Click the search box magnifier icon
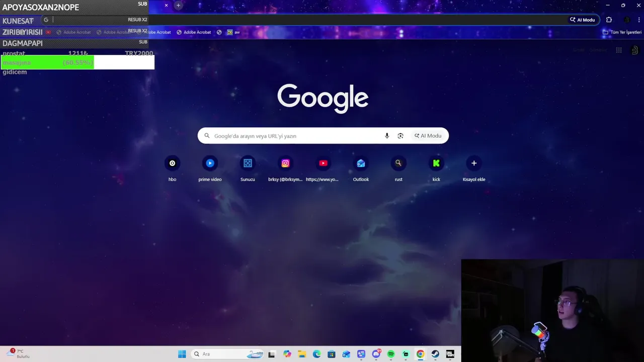This screenshot has width=644, height=362. click(207, 136)
